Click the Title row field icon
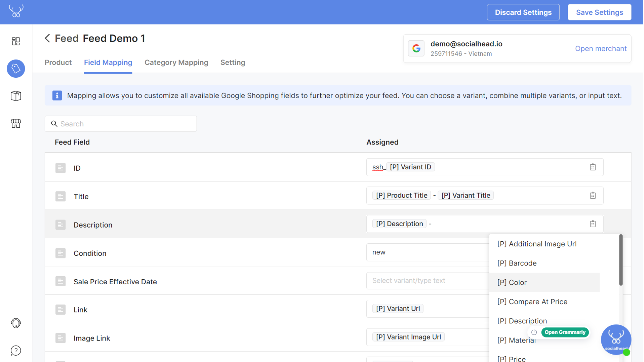Viewport: 644px width, 362px height. (x=60, y=196)
